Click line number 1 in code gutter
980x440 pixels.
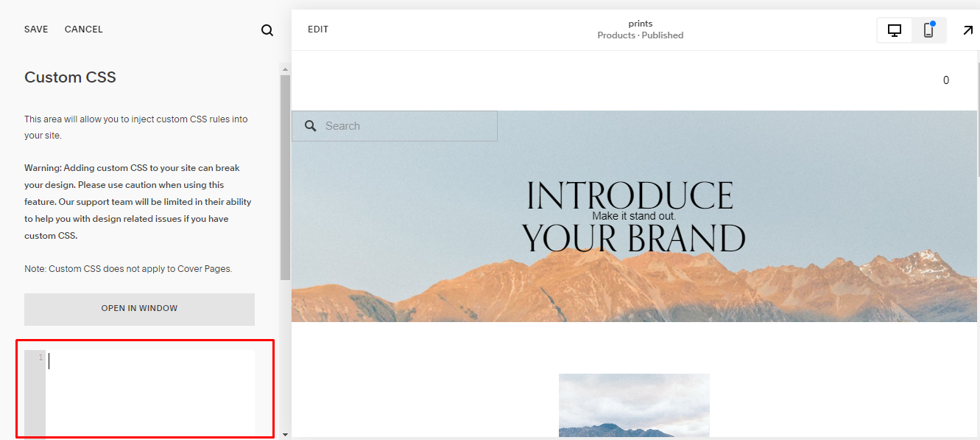(x=40, y=357)
